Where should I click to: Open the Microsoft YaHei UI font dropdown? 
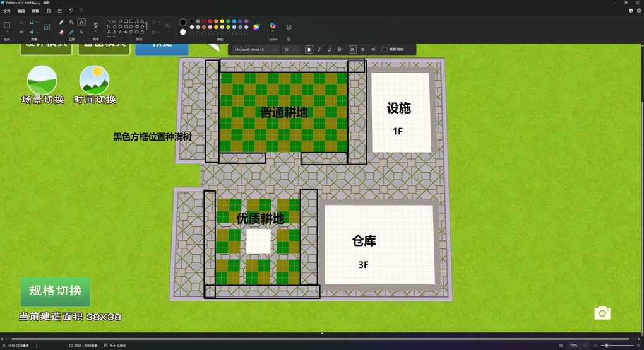pyautogui.click(x=255, y=49)
